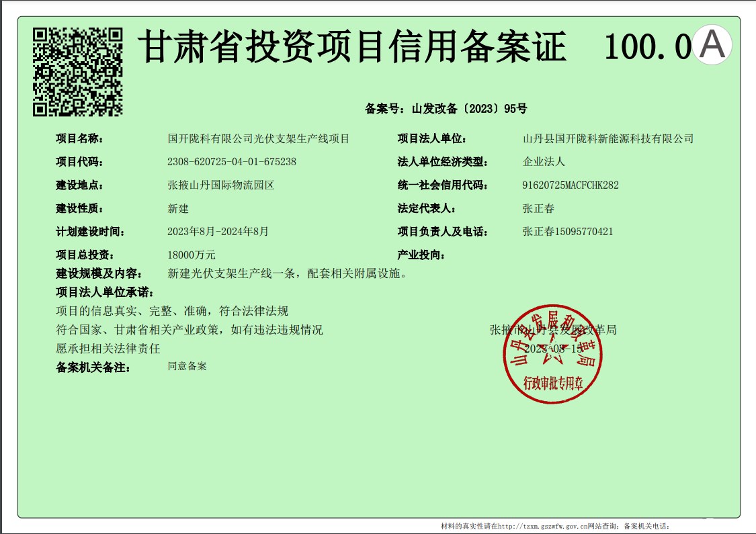
Task: Click the circled A grade icon
Action: tap(712, 44)
